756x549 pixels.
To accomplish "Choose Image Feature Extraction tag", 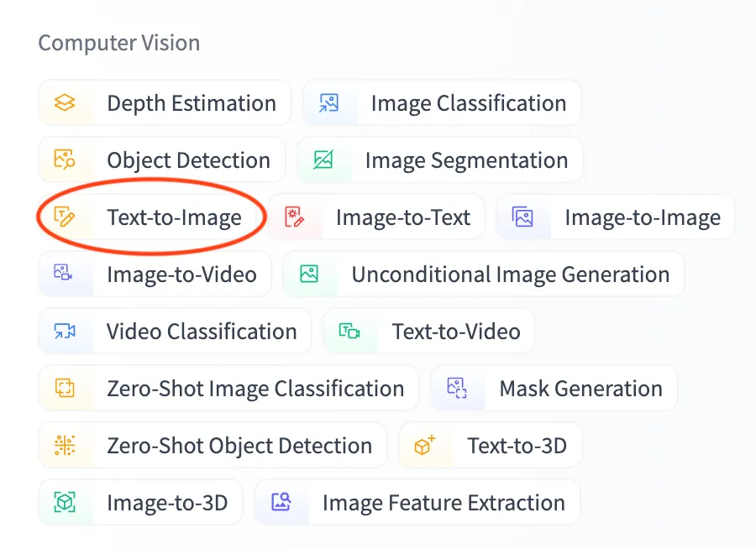I will (443, 503).
